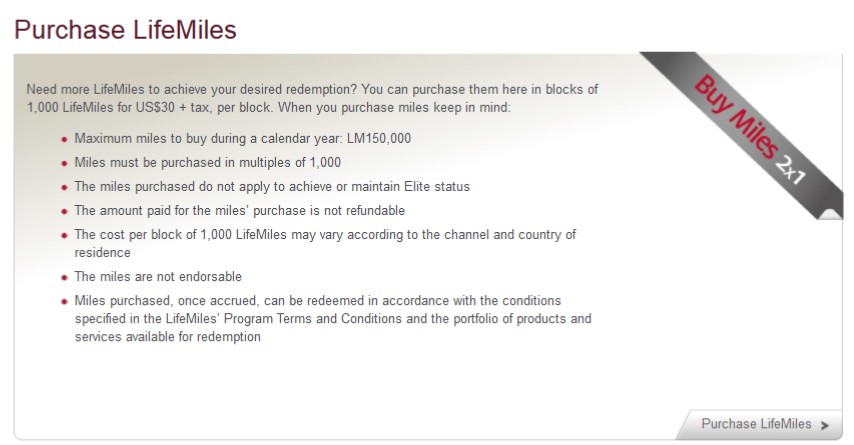Click the bullet before not refundable line

(65, 211)
